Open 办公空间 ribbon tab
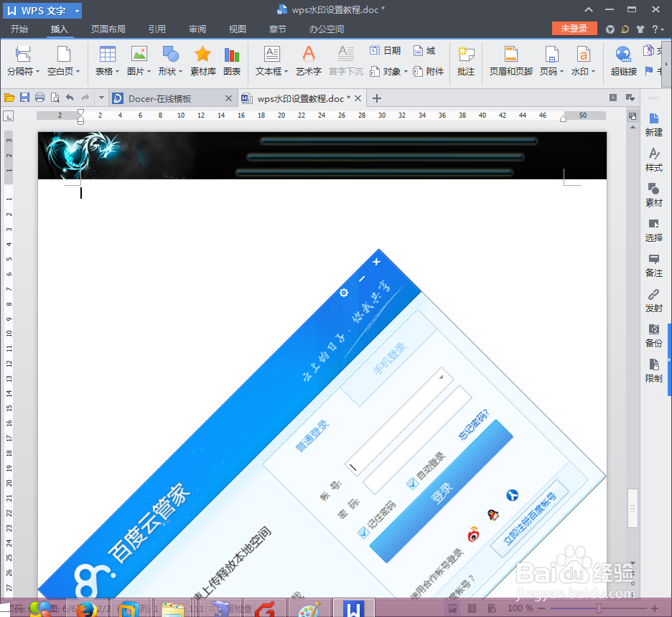The width and height of the screenshot is (672, 617). pos(327,29)
